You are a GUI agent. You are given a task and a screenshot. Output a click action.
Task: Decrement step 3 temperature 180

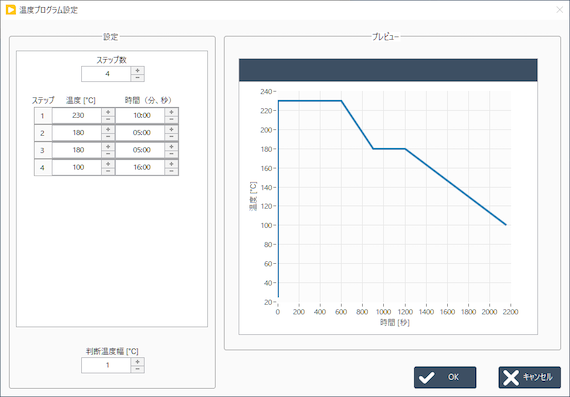coord(108,154)
